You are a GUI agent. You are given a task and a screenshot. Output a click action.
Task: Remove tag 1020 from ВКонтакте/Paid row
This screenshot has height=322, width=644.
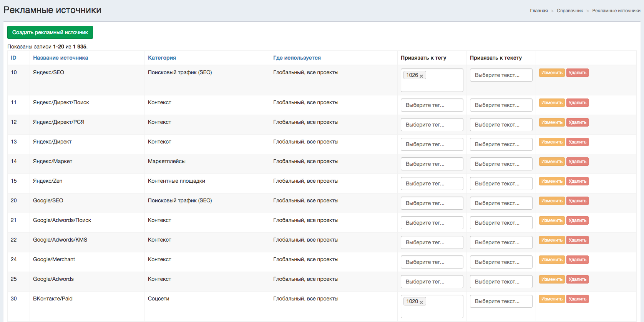pyautogui.click(x=422, y=302)
